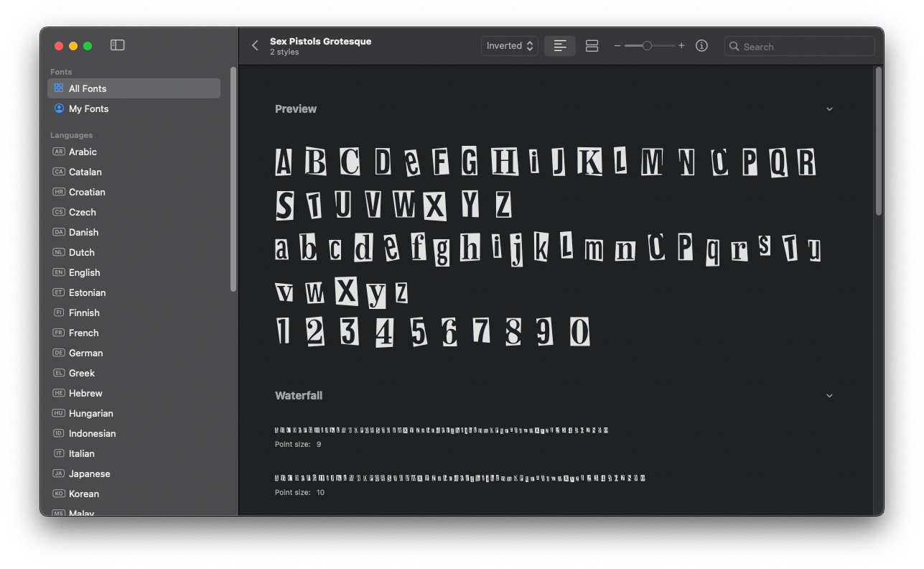The width and height of the screenshot is (924, 569).
Task: Adjust the preview size slider
Action: (647, 46)
